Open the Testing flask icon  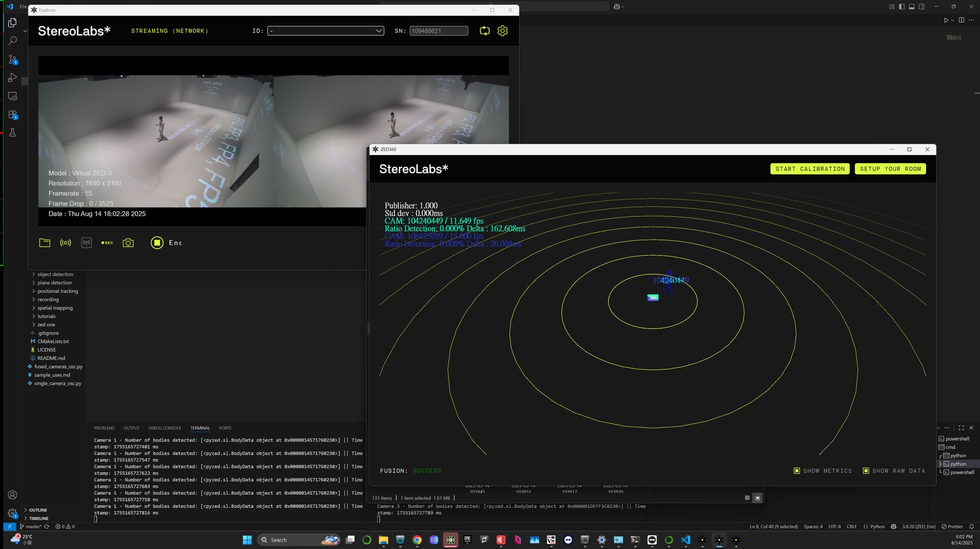pyautogui.click(x=13, y=133)
